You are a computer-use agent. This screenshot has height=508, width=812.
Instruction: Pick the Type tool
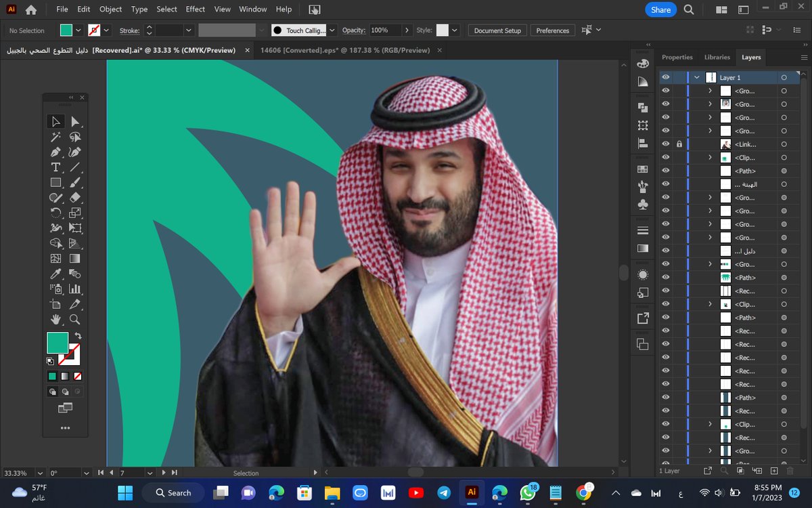(56, 167)
